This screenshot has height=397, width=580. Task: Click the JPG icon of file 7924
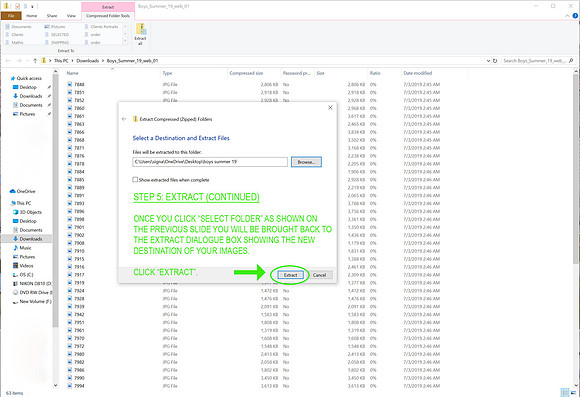(x=70, y=291)
